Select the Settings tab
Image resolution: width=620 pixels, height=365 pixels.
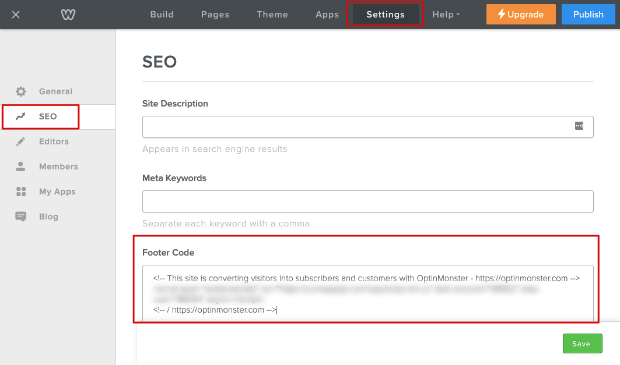(x=385, y=15)
